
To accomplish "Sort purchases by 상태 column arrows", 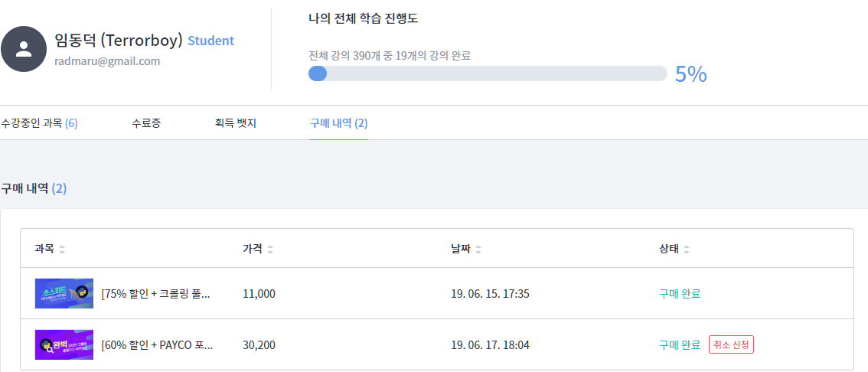I will click(687, 250).
